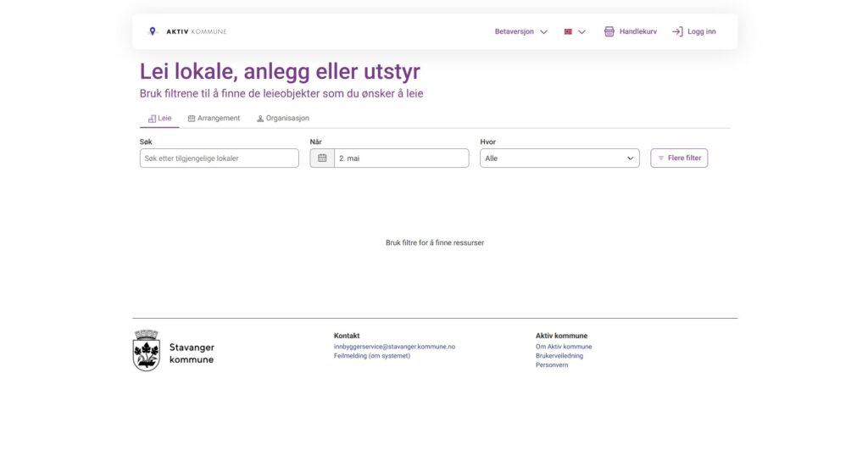Focus the Søk search input field

(219, 158)
